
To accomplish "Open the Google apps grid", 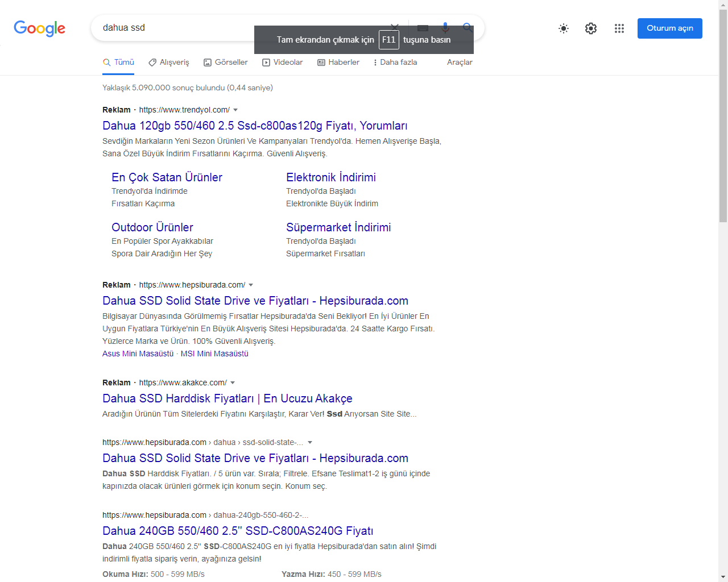I will click(619, 28).
